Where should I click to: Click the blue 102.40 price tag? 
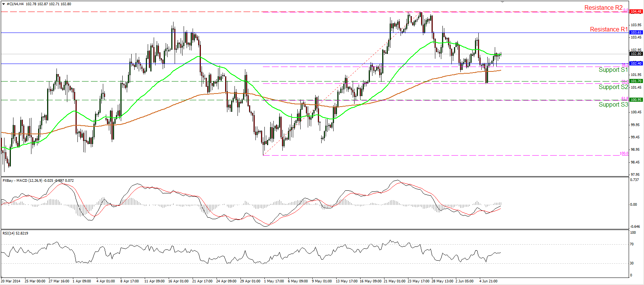click(636, 64)
